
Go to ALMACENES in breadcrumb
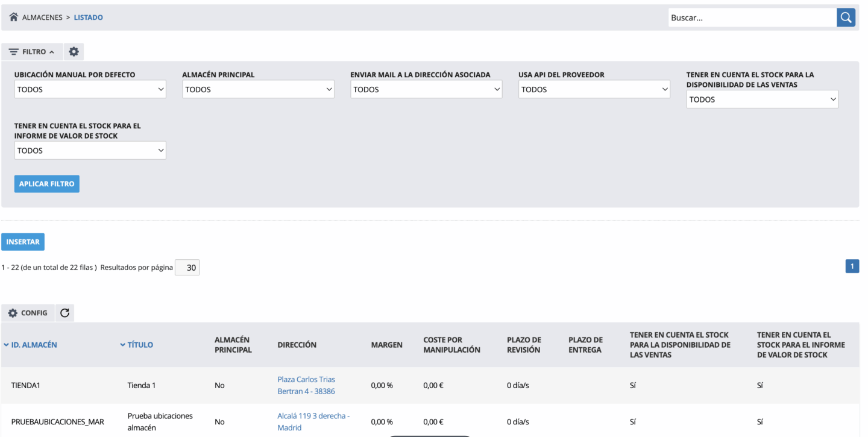point(42,17)
